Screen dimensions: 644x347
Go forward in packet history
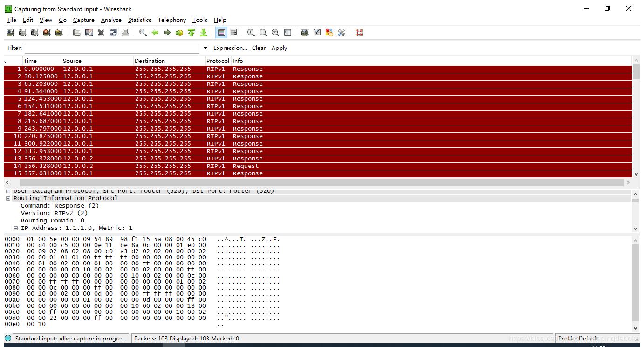click(x=167, y=33)
